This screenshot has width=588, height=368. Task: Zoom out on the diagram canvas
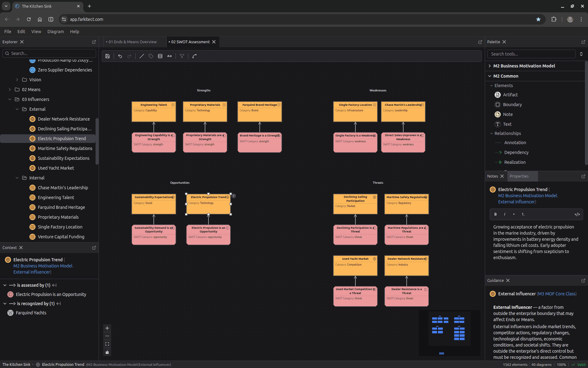(107, 336)
